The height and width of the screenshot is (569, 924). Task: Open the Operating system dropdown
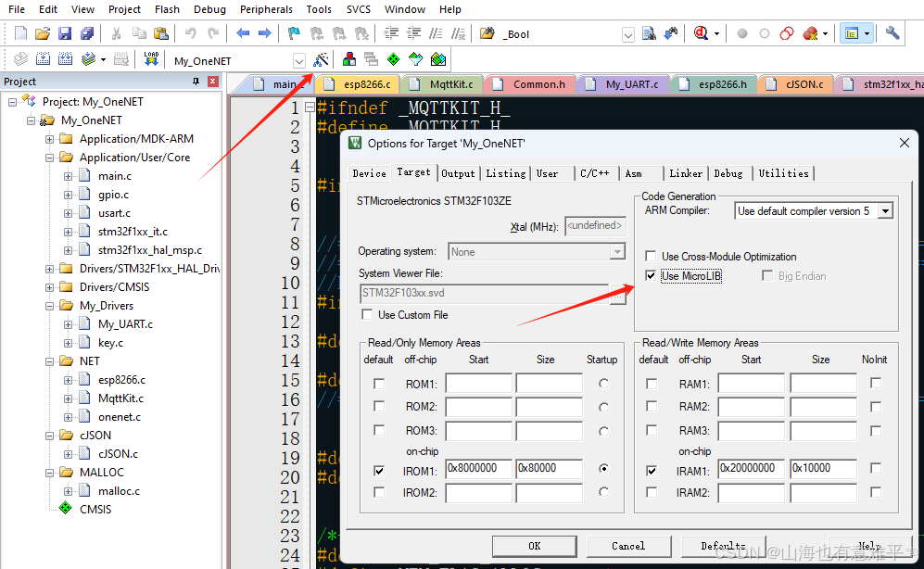pyautogui.click(x=617, y=250)
